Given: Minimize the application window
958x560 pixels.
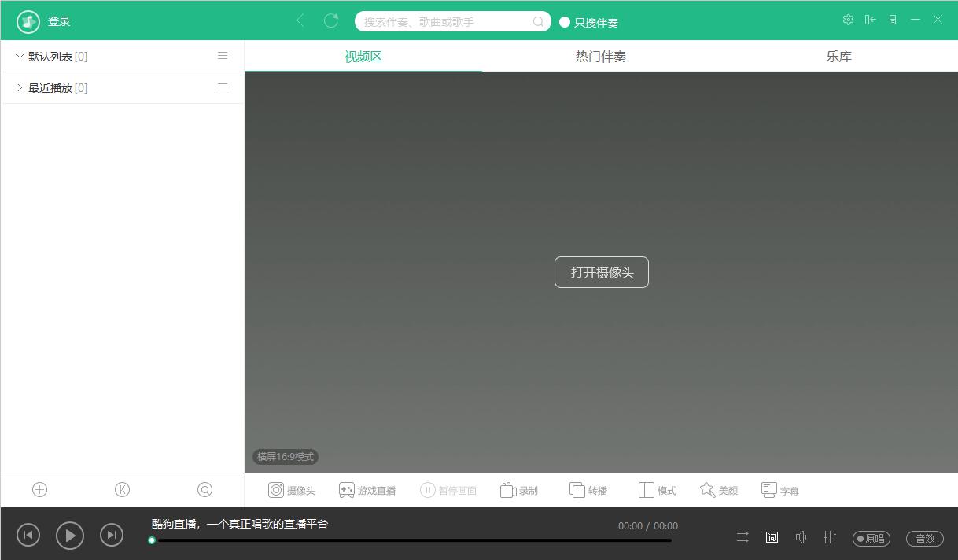Looking at the screenshot, I should pos(916,20).
